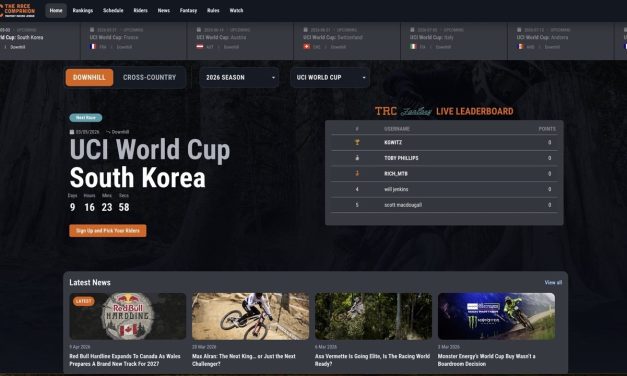Click the Andorra flag icon
The height and width of the screenshot is (376, 627).
coord(520,47)
